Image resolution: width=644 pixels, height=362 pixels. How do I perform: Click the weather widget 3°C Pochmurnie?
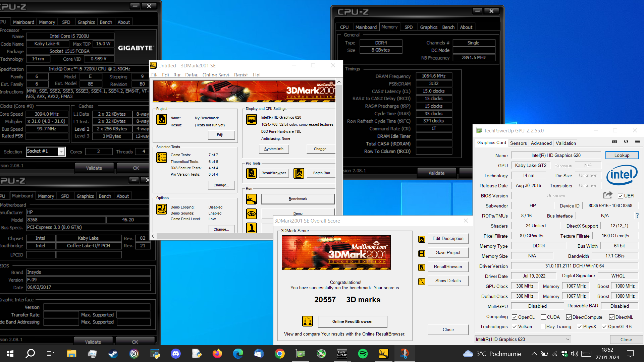click(492, 354)
